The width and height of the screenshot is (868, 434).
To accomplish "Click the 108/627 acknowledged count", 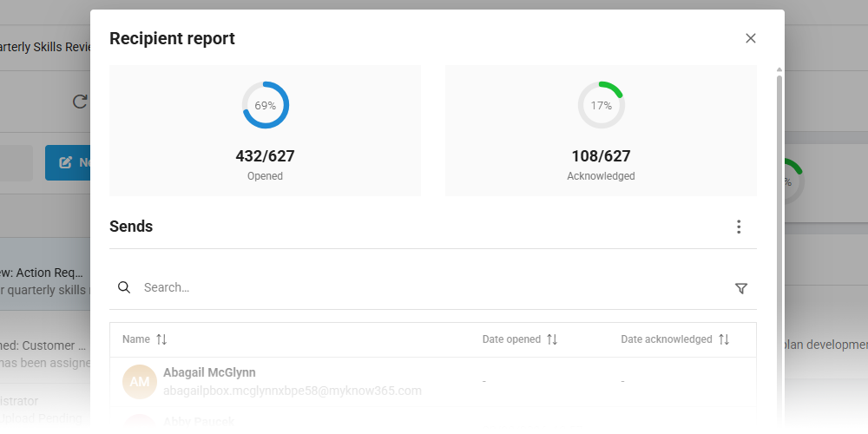I will click(602, 156).
